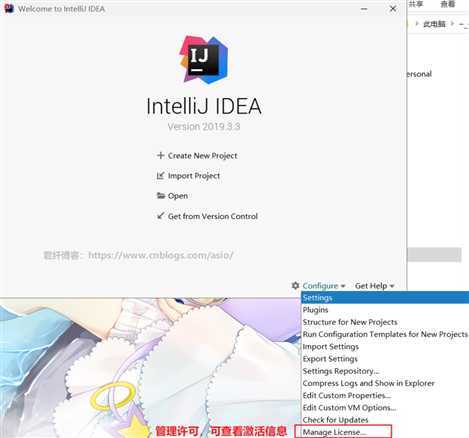Select Settings from the Configure menu
Image resolution: width=469 pixels, height=438 pixels.
[x=385, y=298]
